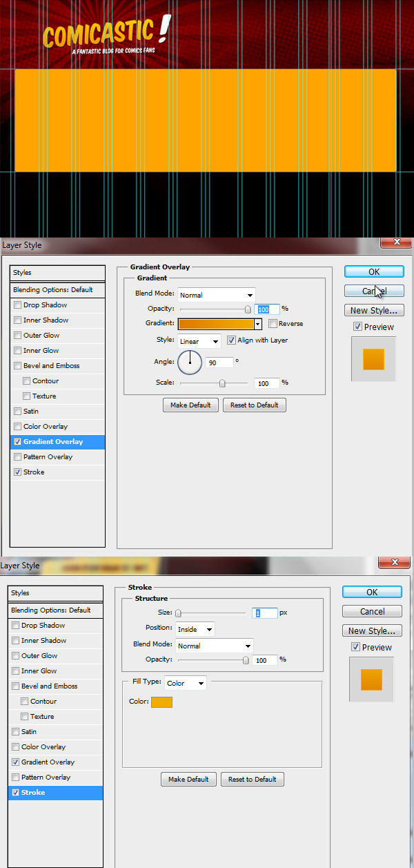
Task: Click New Style in the Stroke dialog
Action: click(x=372, y=630)
